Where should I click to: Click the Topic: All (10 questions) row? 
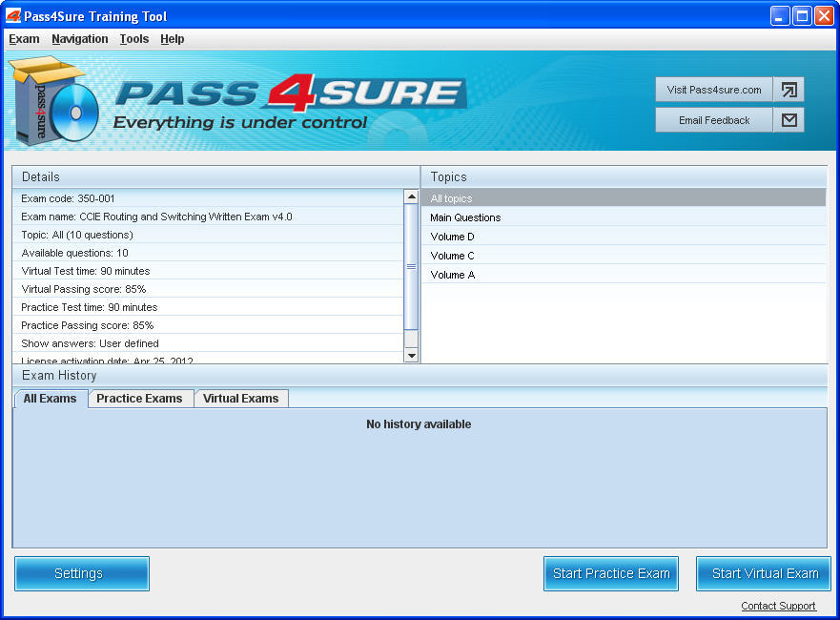click(x=208, y=235)
